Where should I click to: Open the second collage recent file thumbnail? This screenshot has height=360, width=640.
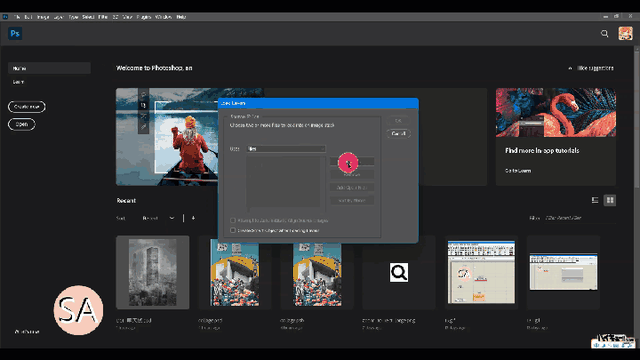click(317, 272)
